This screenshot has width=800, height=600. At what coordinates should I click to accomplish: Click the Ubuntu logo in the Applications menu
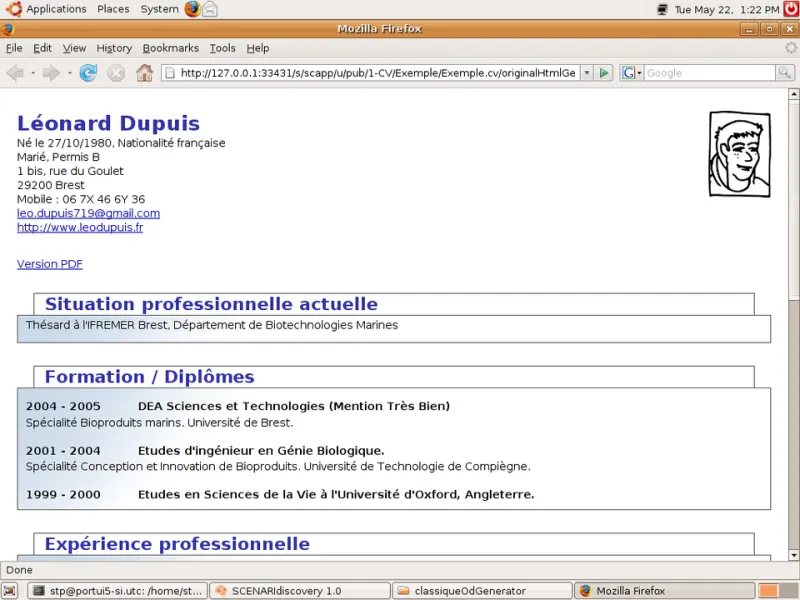(14, 9)
